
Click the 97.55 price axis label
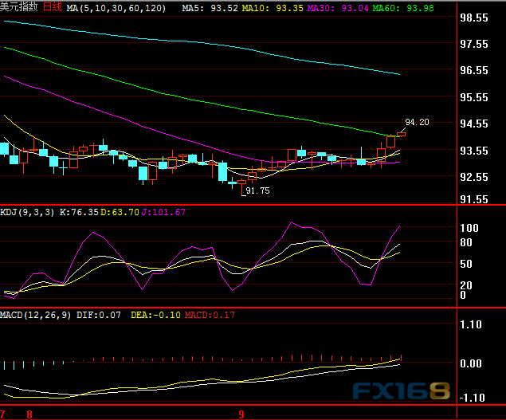(474, 44)
